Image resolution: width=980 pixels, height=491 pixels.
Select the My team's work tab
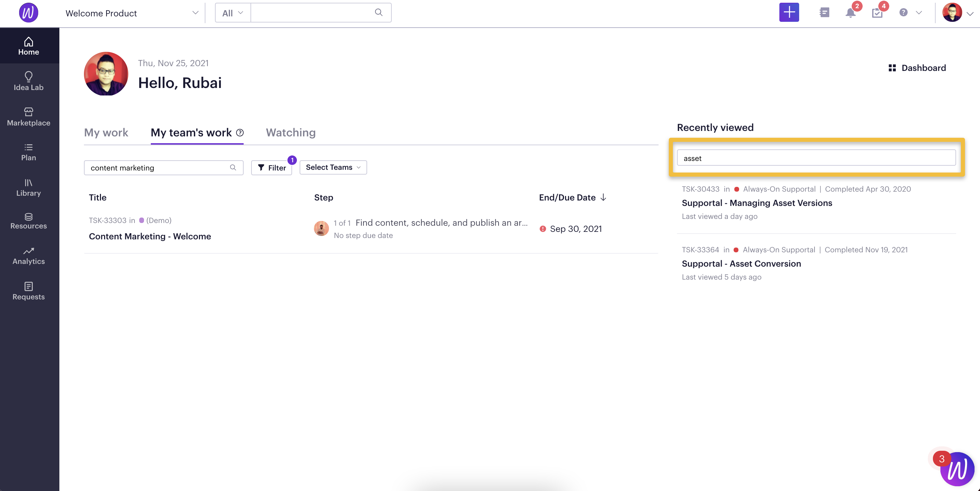click(x=191, y=132)
